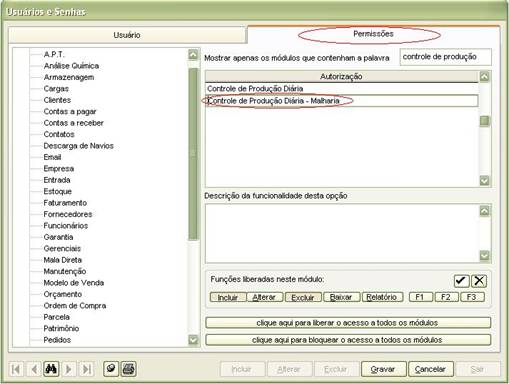This screenshot has height=384, width=509.
Task: Select Análise Química tree item
Action: click(x=71, y=66)
